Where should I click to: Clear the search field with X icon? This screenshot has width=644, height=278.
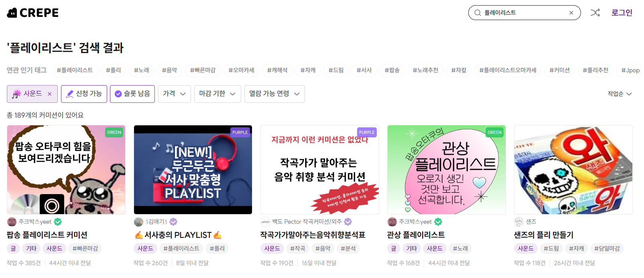point(571,13)
